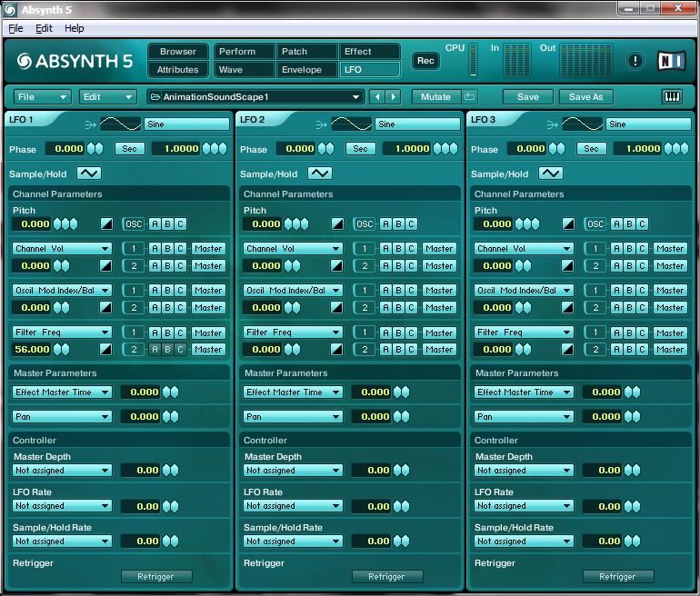Switch to the Wave tab

pyautogui.click(x=245, y=70)
